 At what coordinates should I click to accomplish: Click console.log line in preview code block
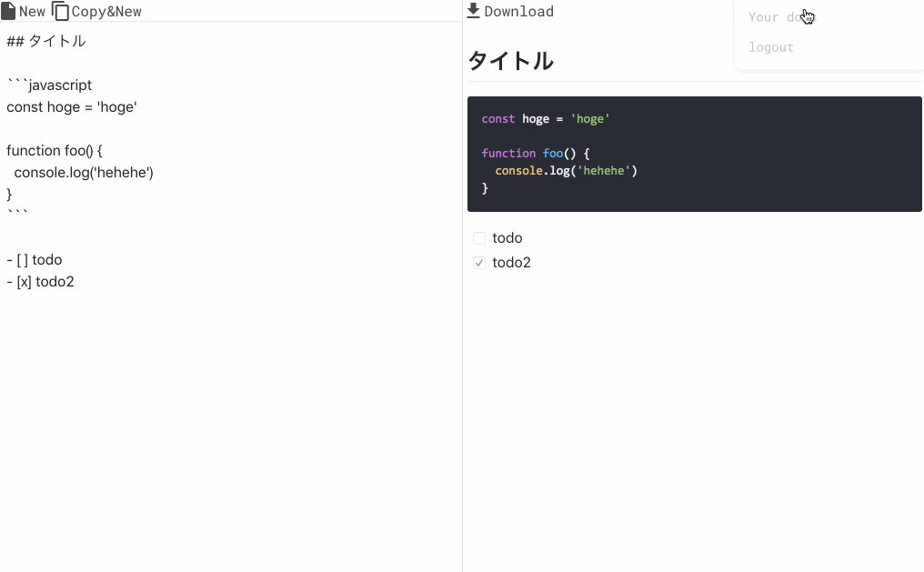point(567,170)
